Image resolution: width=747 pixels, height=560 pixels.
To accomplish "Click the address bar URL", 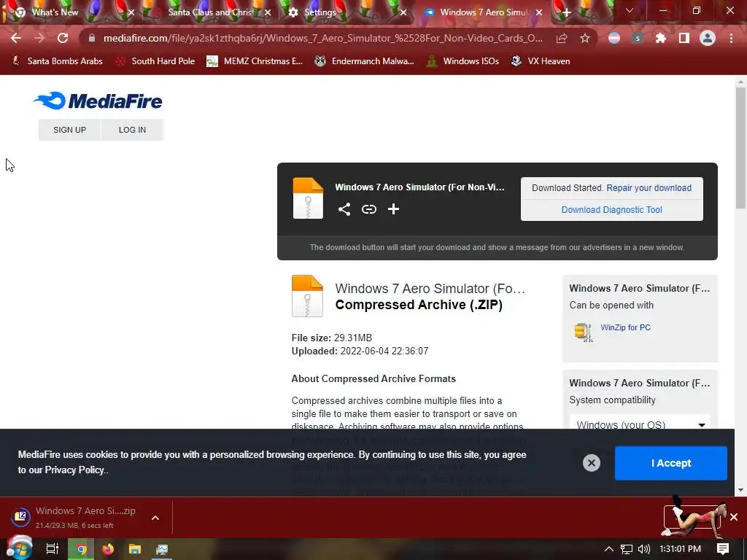I will tap(322, 38).
